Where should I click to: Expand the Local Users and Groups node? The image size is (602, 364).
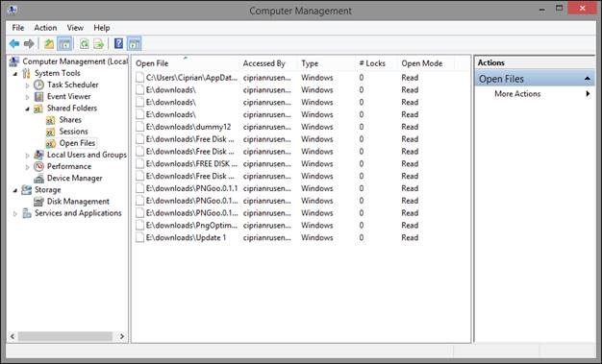[x=27, y=156]
